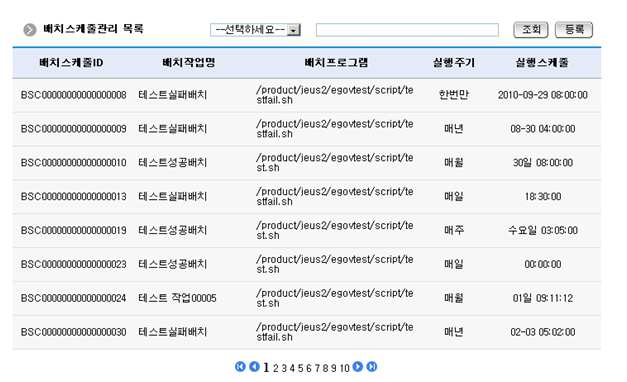The image size is (627, 382).
Task: Click the 한번만 execution cycle cell
Action: click(x=453, y=95)
